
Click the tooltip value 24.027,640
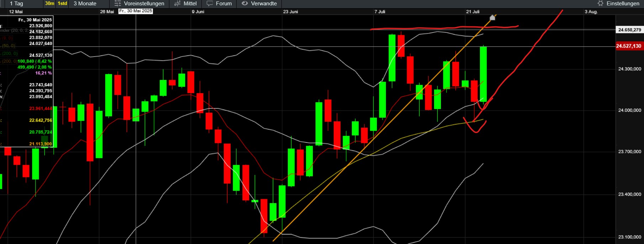click(x=41, y=43)
